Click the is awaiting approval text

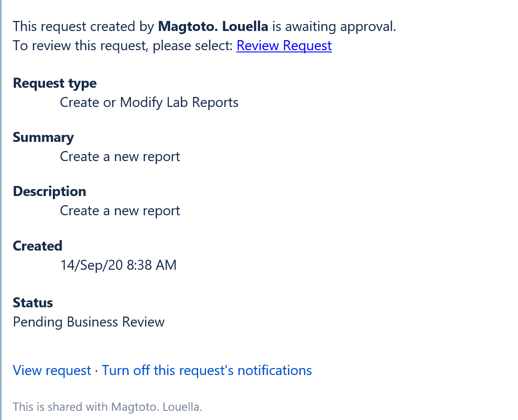point(334,27)
